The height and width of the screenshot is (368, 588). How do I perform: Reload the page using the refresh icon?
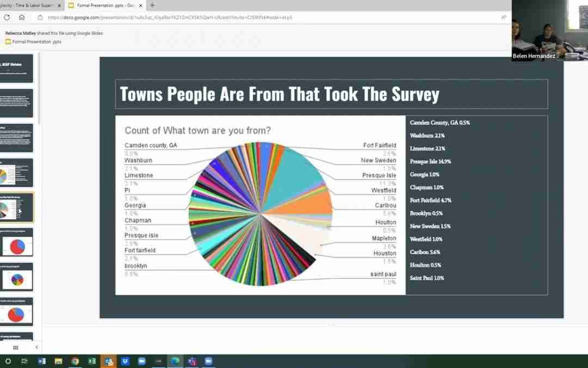[x=7, y=17]
